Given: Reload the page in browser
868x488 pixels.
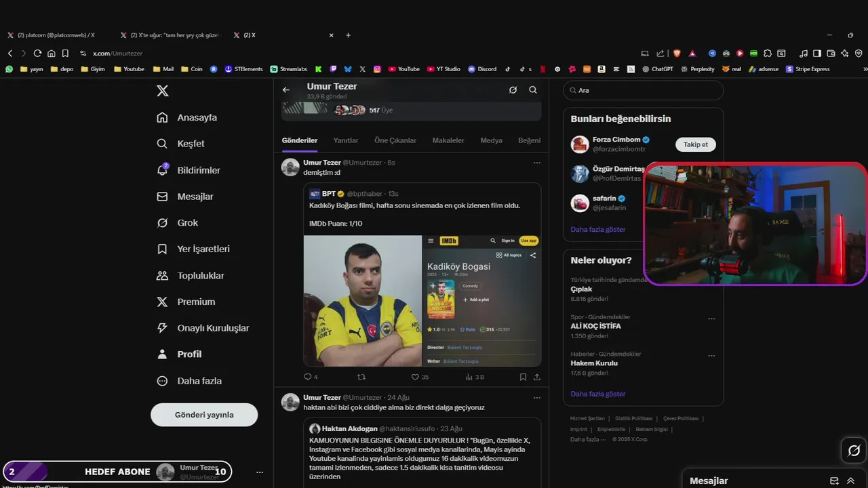Looking at the screenshot, I should 37,53.
